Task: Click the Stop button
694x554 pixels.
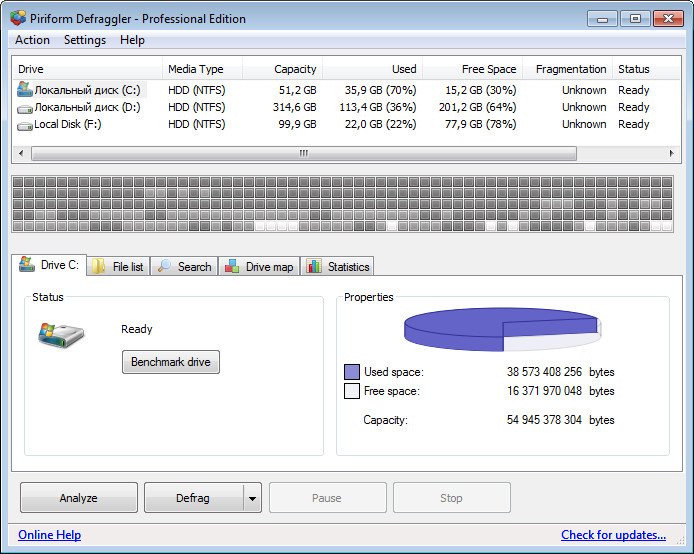Action: (451, 498)
